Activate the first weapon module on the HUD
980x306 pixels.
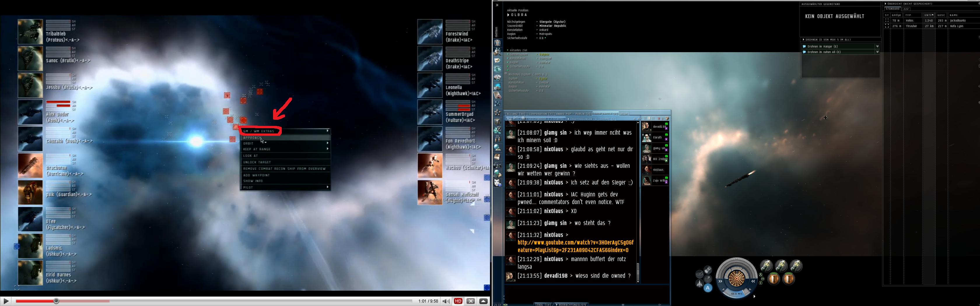coord(766,266)
